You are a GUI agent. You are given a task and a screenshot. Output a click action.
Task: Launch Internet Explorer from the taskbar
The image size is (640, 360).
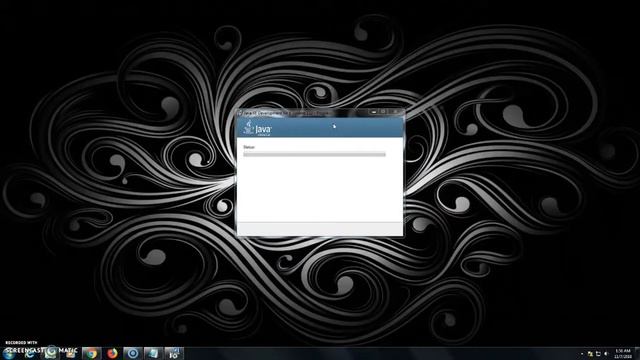coord(29,353)
